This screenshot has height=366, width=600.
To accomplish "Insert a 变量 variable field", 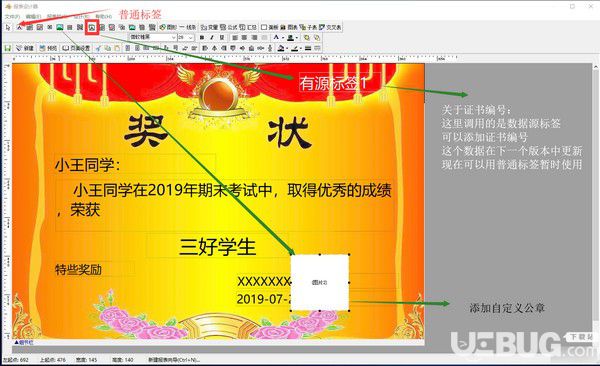I will [209, 28].
